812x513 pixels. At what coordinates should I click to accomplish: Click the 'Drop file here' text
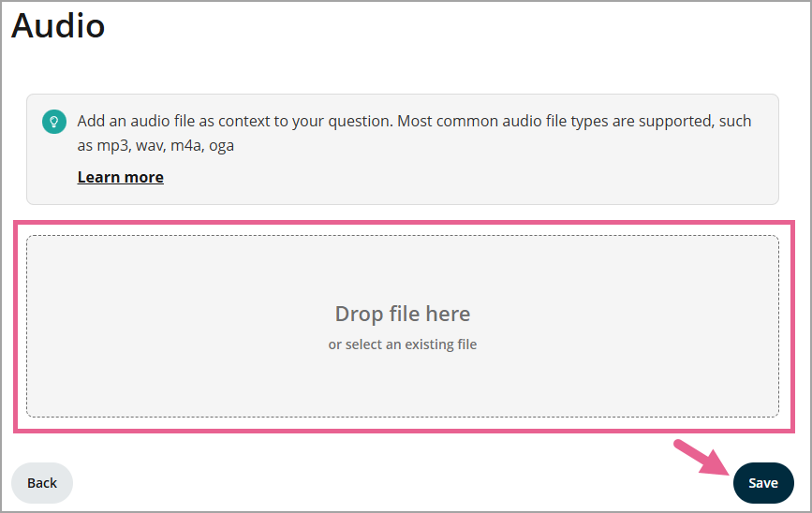(x=403, y=314)
